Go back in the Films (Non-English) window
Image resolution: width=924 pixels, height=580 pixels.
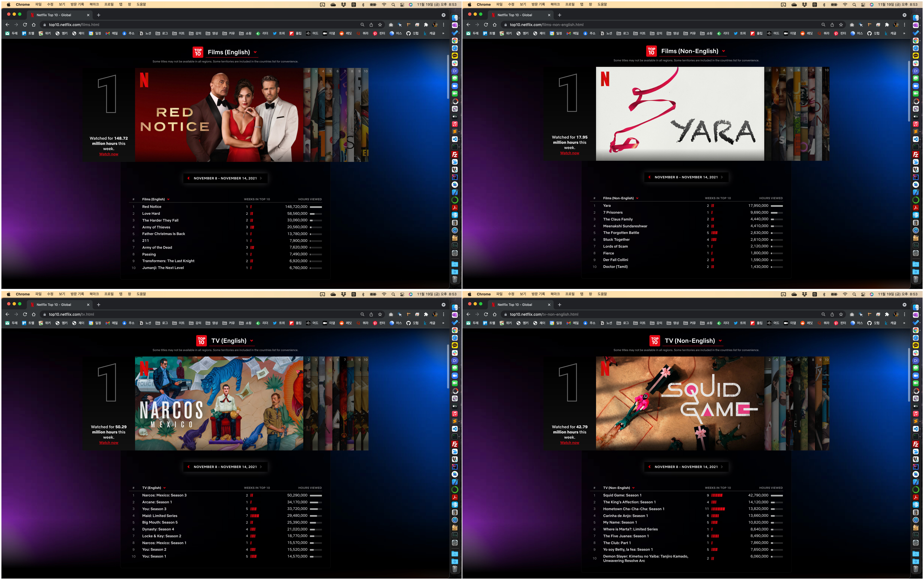point(468,25)
